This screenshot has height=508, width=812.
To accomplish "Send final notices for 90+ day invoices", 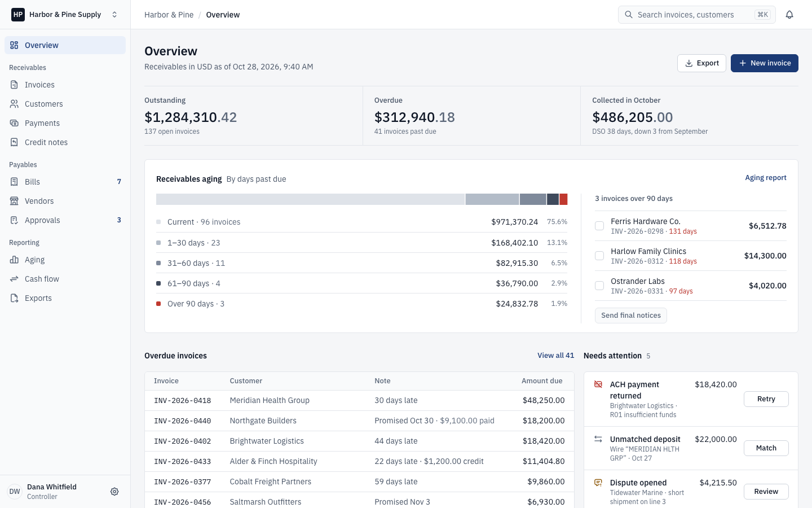I will tap(631, 316).
